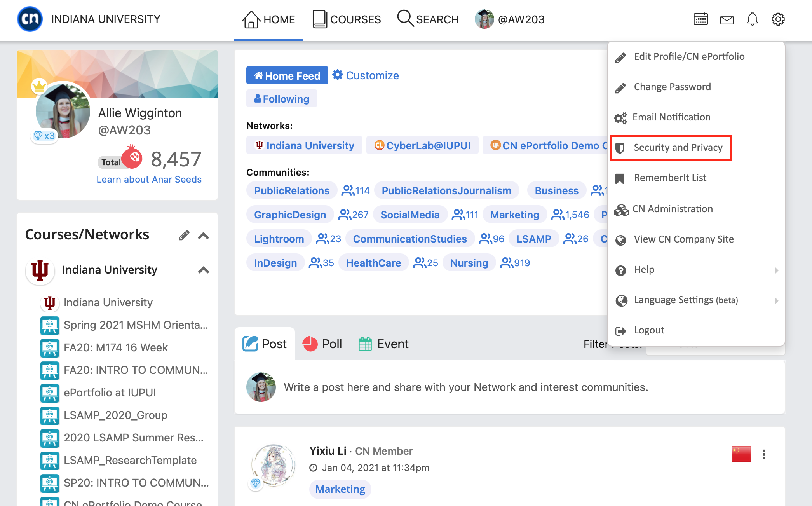Open CN Administration menu item
The image size is (812, 506).
pyautogui.click(x=696, y=209)
